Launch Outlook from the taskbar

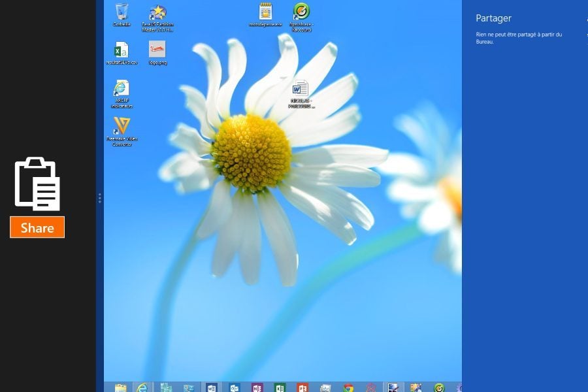click(235, 387)
